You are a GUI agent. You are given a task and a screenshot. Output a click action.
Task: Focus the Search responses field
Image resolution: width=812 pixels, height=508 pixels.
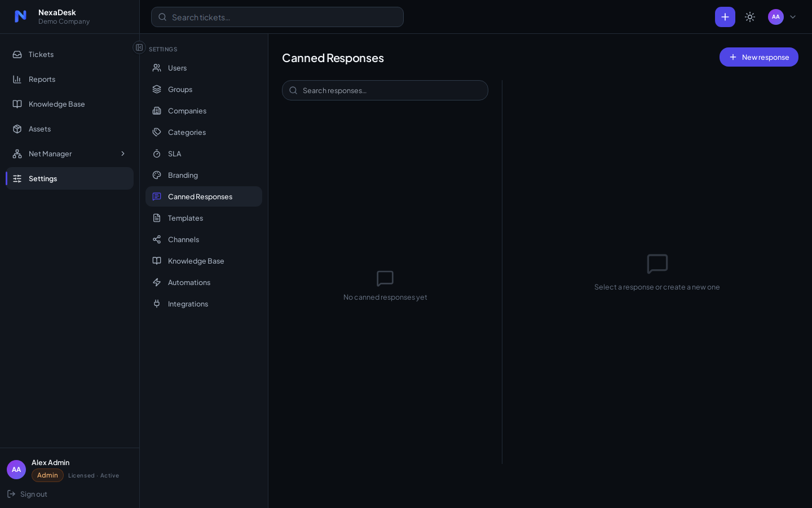coord(385,90)
